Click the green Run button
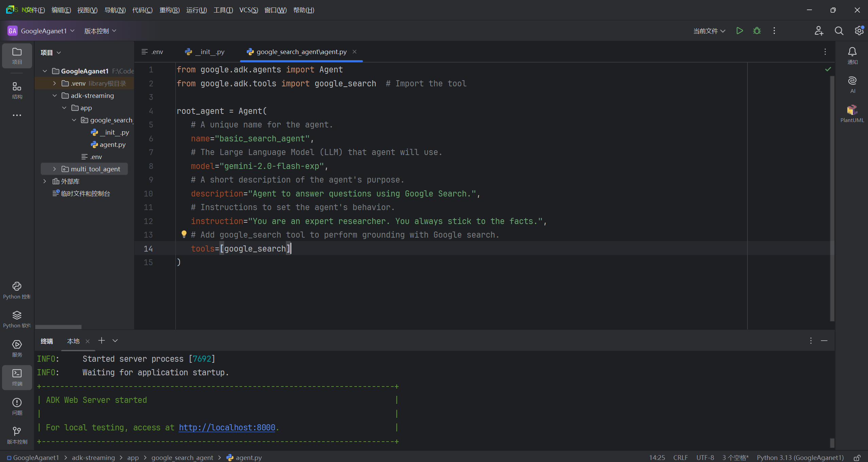The height and width of the screenshot is (462, 868). [739, 31]
